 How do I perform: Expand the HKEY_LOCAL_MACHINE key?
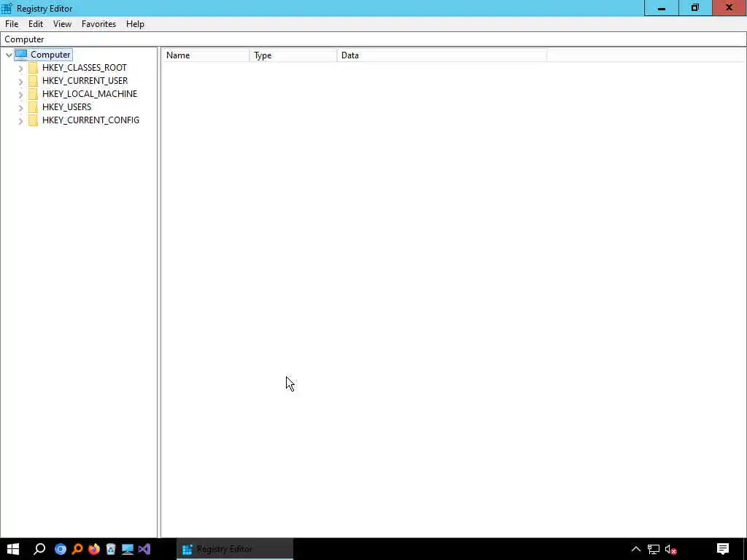[x=20, y=94]
